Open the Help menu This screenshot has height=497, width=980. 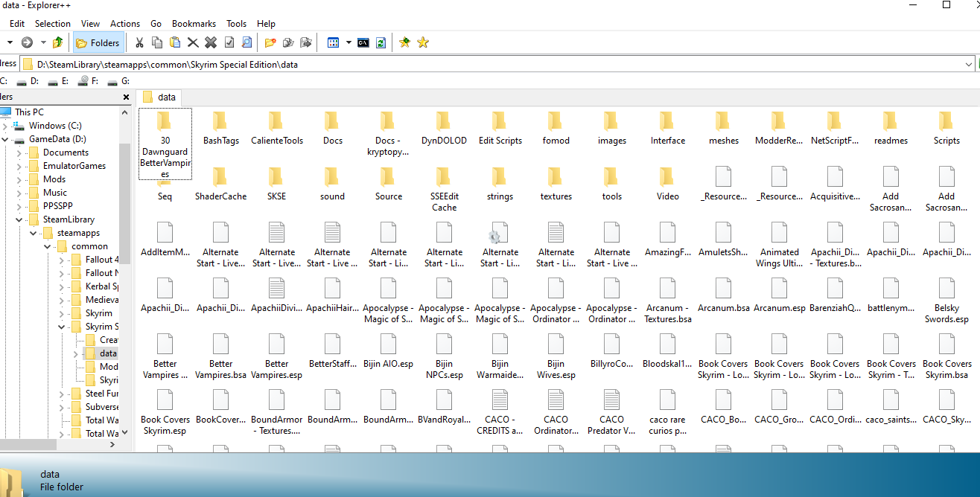266,24
